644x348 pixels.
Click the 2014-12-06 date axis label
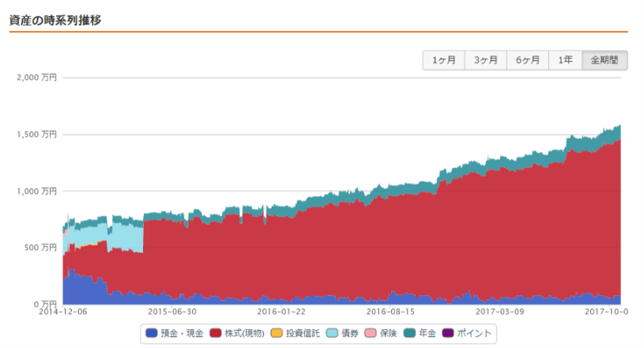[63, 312]
